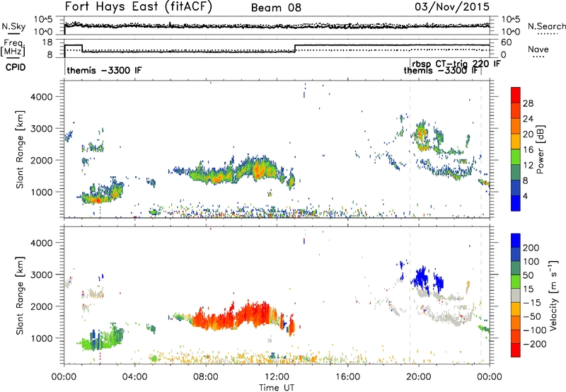
Task: Select the '100' velocity colorbar label
Action: (x=531, y=261)
